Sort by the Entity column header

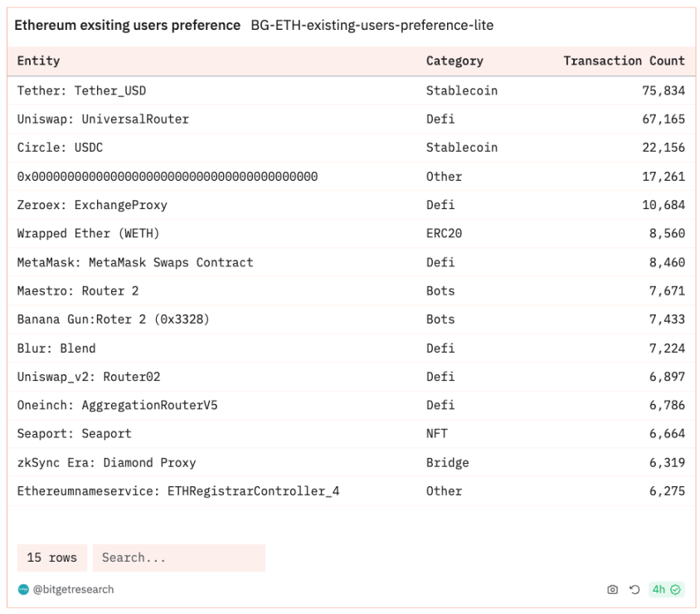(x=38, y=61)
